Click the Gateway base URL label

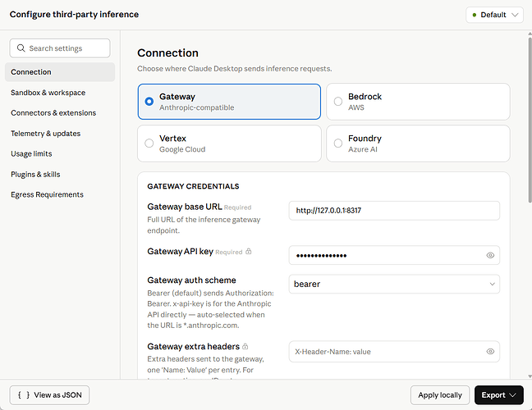coord(185,207)
